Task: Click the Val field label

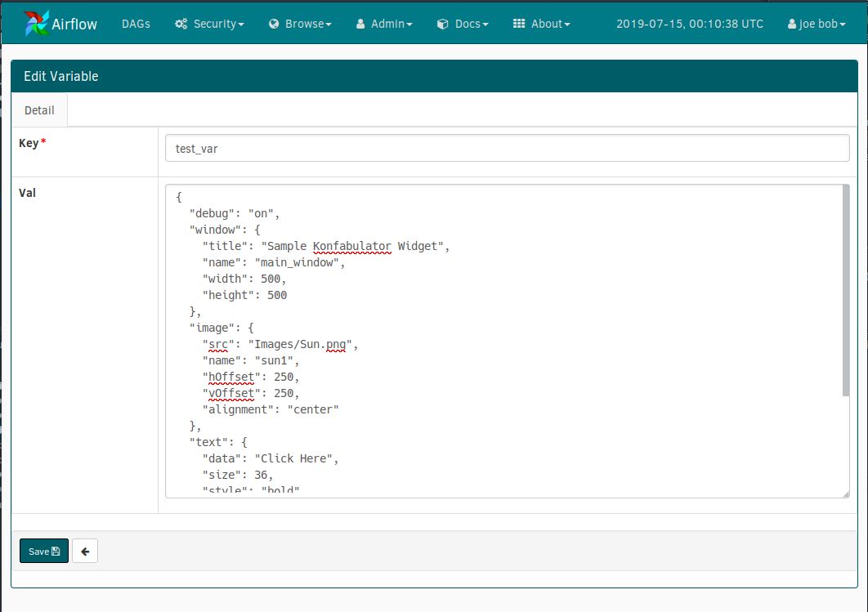Action: click(27, 193)
